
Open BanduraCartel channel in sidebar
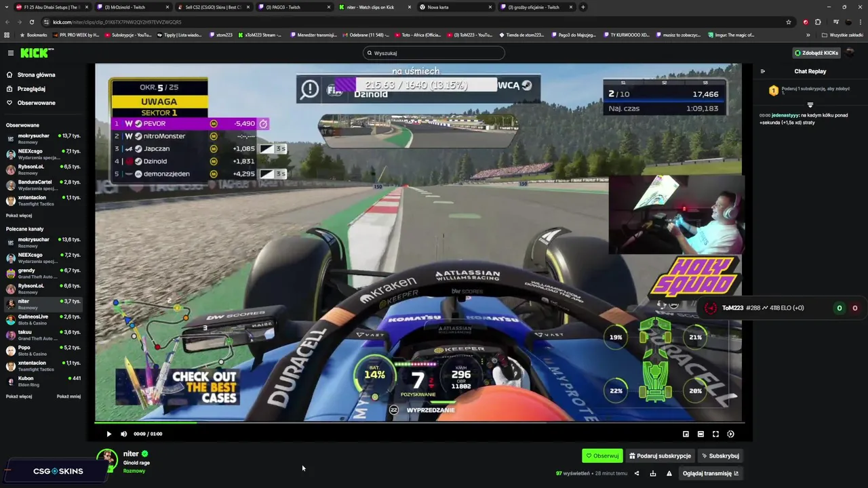(43, 185)
